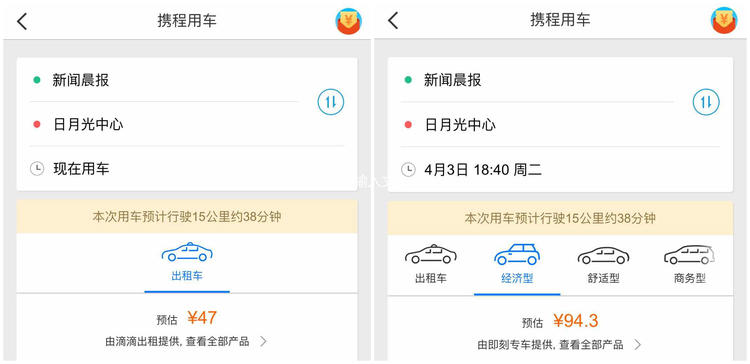750x364 pixels.
Task: Go back from the right 携程用车 screen
Action: click(x=393, y=21)
